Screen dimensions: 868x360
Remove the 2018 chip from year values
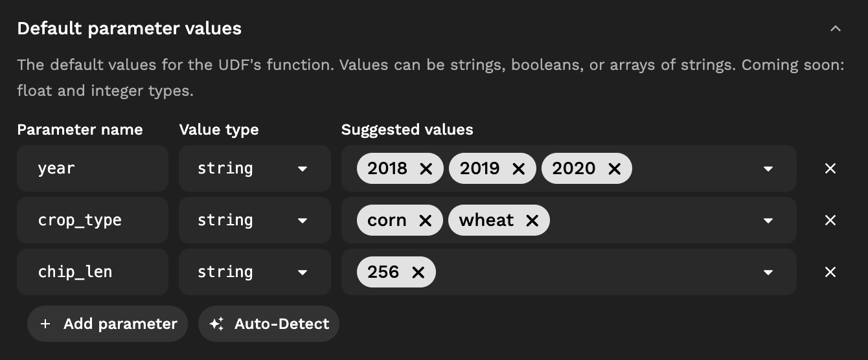tap(426, 169)
